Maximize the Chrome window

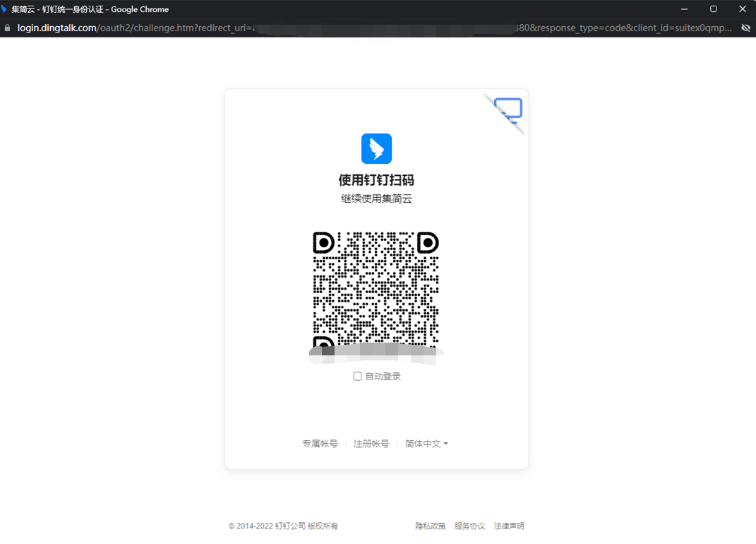[x=713, y=9]
